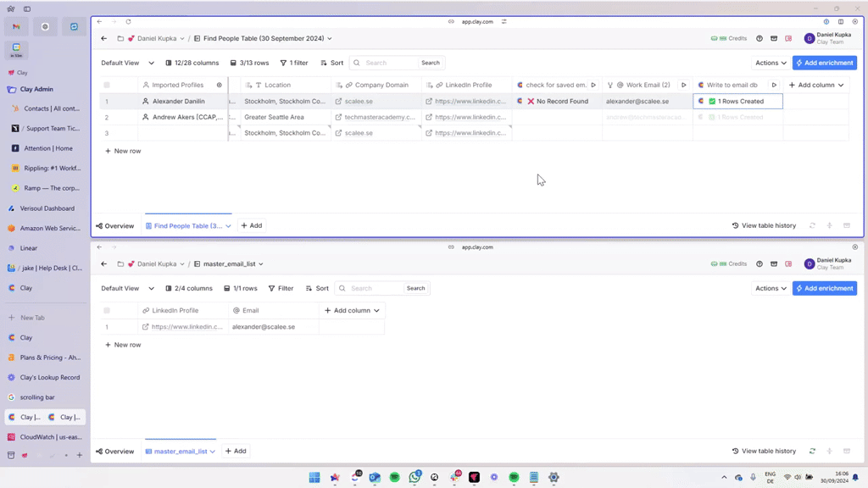
Task: Open the Default View dropdown in the bottom pane
Action: [127, 289]
